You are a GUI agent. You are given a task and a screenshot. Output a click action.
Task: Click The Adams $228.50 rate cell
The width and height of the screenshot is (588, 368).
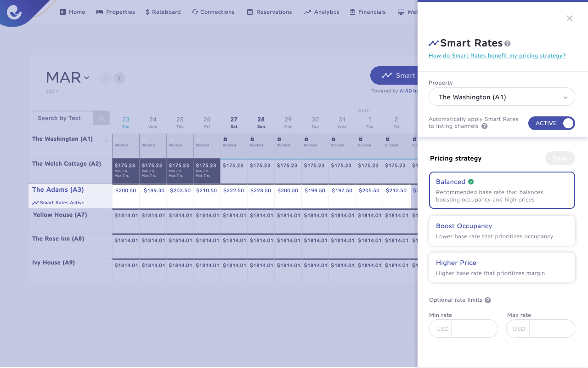(261, 196)
